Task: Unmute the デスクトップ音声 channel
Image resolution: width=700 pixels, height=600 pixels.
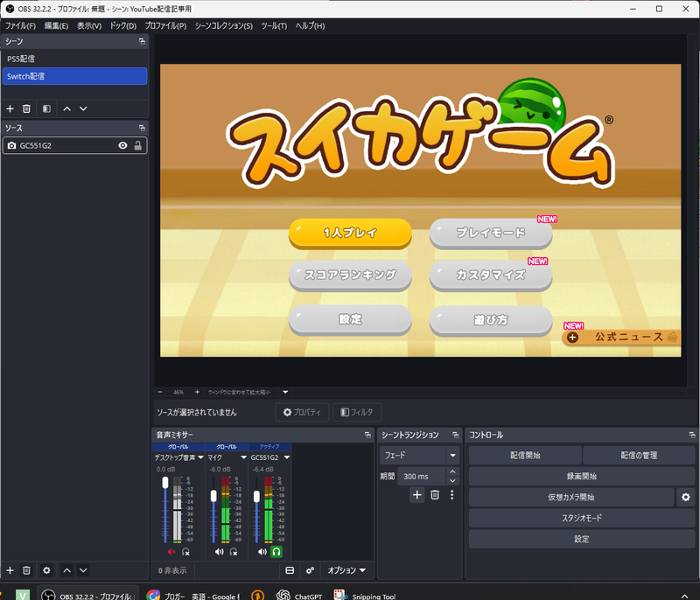Action: coord(171,552)
